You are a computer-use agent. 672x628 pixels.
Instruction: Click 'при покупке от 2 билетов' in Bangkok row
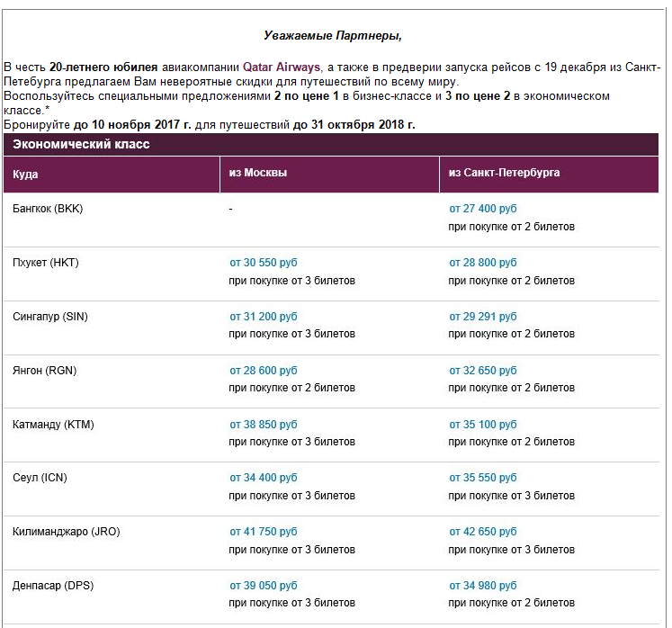(x=511, y=227)
